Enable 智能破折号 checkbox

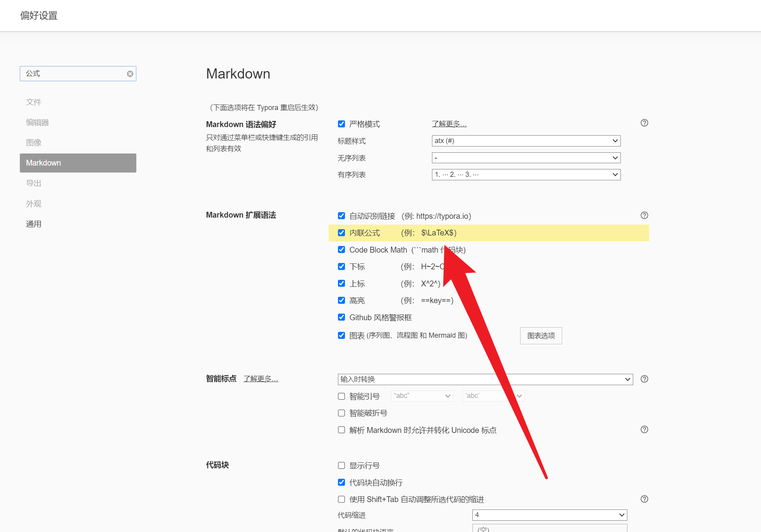click(x=341, y=413)
